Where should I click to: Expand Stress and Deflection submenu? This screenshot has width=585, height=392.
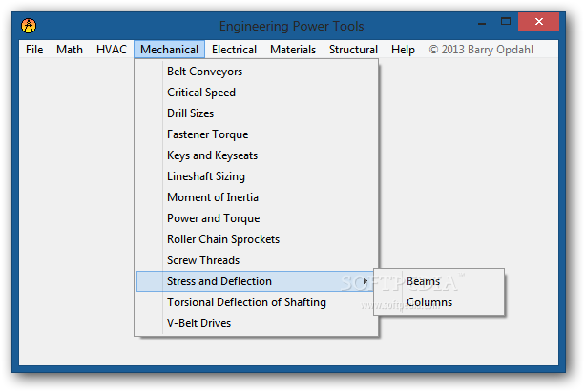pyautogui.click(x=257, y=281)
